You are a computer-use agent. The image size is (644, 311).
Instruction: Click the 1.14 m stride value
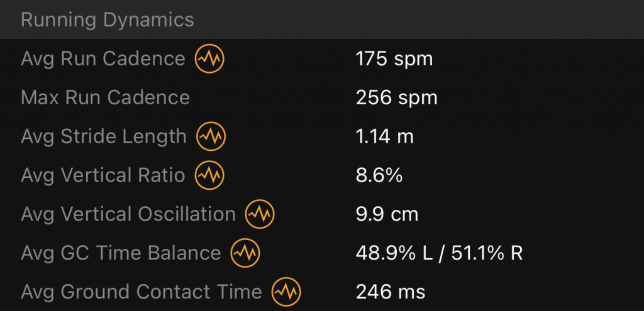(384, 136)
